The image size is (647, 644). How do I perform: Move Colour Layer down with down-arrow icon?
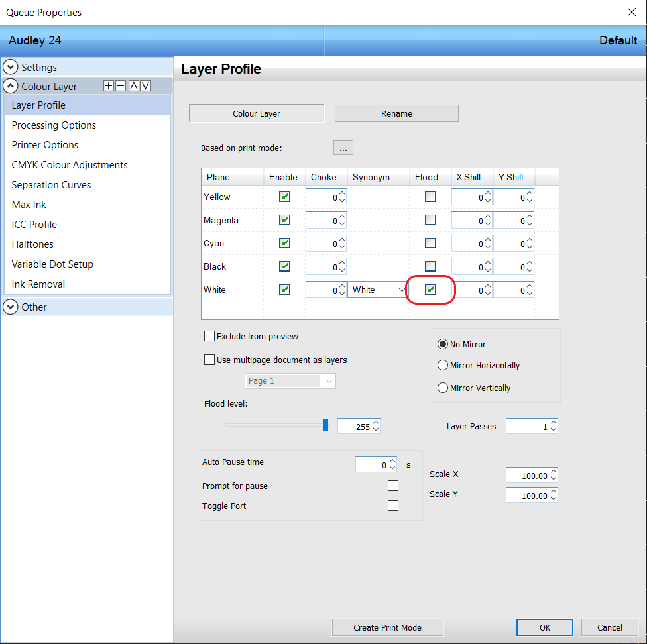click(145, 86)
